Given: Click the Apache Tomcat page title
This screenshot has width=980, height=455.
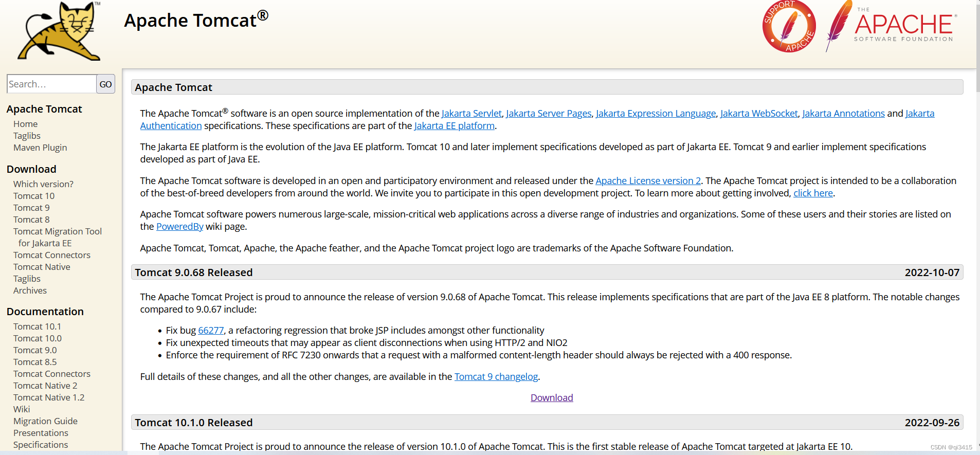Looking at the screenshot, I should point(196,20).
